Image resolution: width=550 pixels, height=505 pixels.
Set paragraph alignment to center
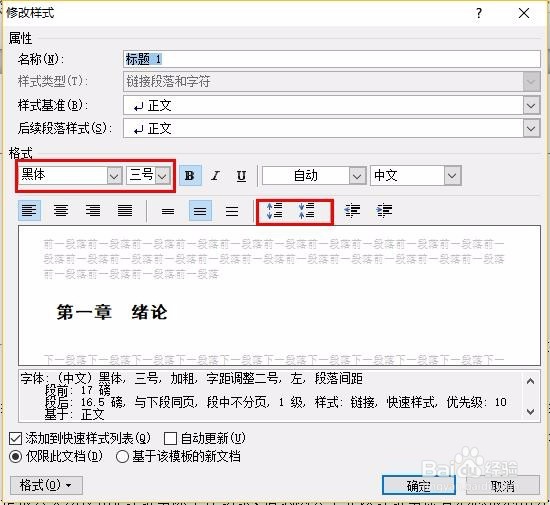pyautogui.click(x=61, y=210)
